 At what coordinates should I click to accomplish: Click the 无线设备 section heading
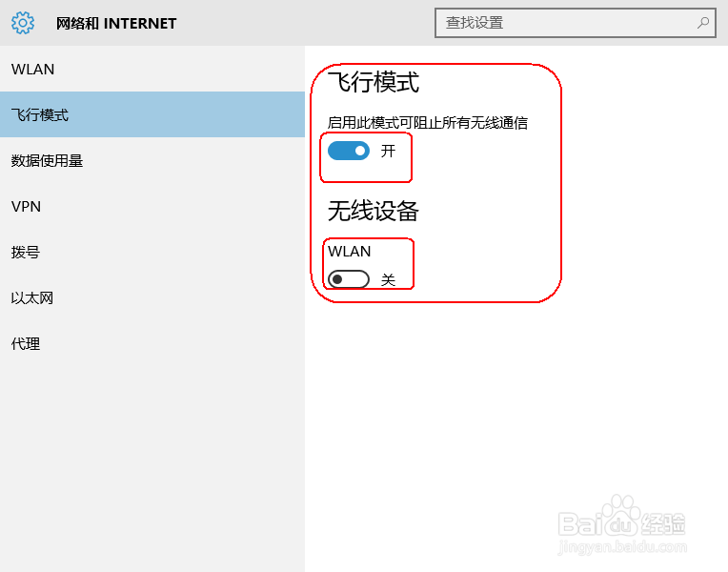374,211
